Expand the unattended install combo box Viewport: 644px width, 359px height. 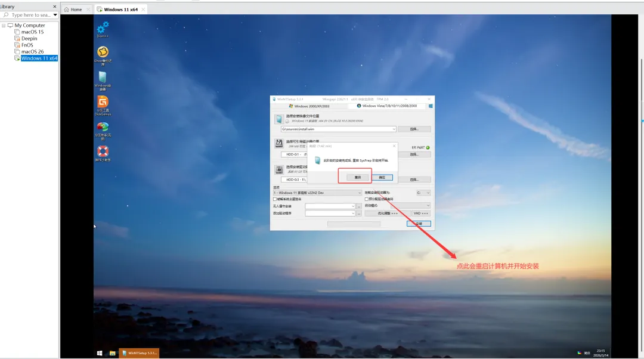(353, 206)
